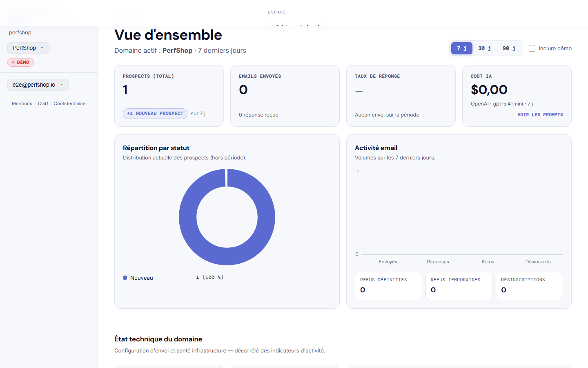Viewport: 588px width, 368px height.
Task: Open the e2e@perfshop.io account menu
Action: pos(38,85)
